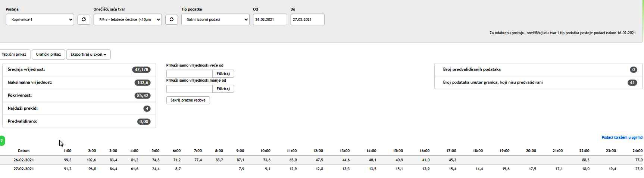The image size is (644, 178).
Task: Click the Od date field 26.02.2021
Action: click(270, 19)
